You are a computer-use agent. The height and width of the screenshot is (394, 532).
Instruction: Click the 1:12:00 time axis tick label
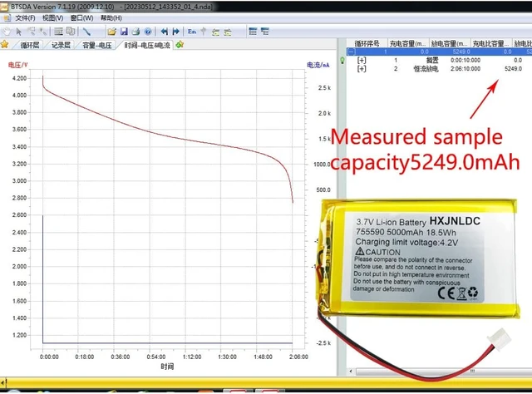pyautogui.click(x=192, y=357)
